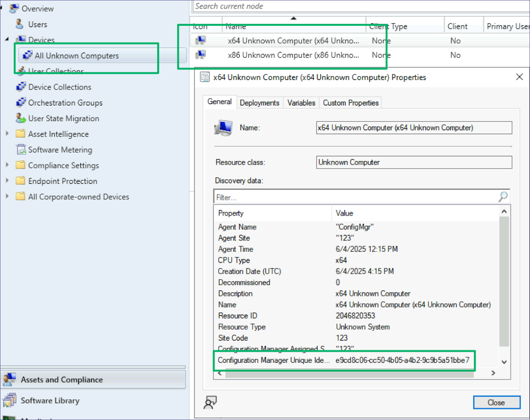Click the magnifier icon in Filter box
This screenshot has width=530, height=420.
coord(503,197)
